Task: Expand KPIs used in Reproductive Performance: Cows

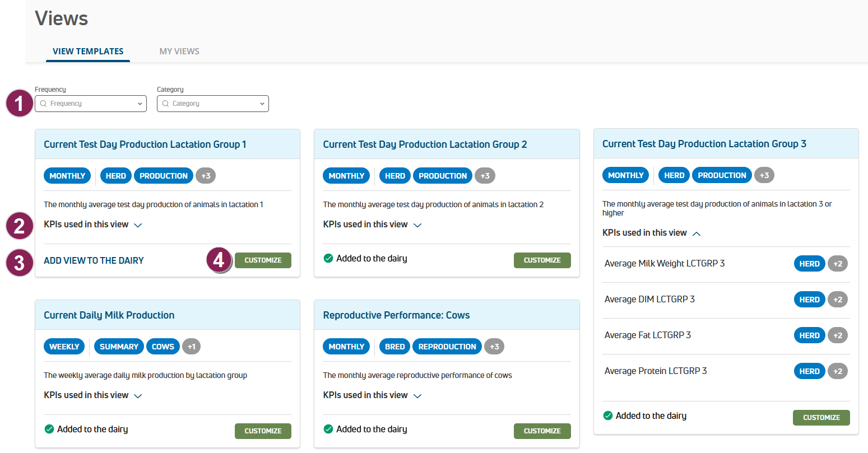Action: point(372,395)
